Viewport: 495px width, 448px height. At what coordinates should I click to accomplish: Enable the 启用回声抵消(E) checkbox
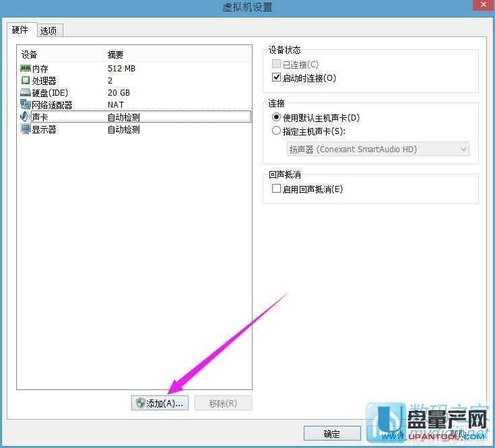(276, 189)
